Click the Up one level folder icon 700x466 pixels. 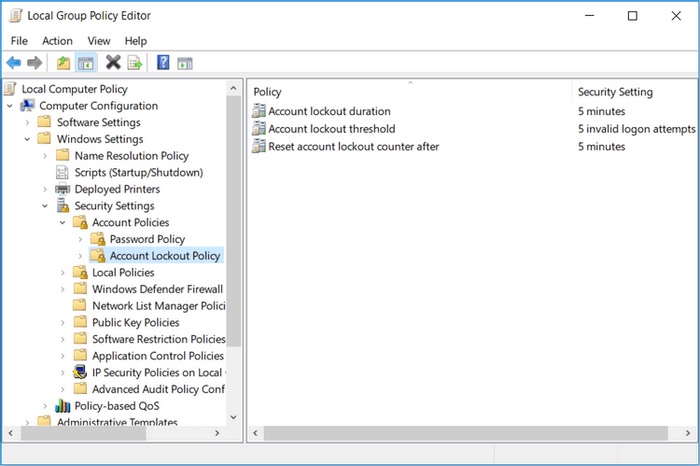pyautogui.click(x=63, y=63)
